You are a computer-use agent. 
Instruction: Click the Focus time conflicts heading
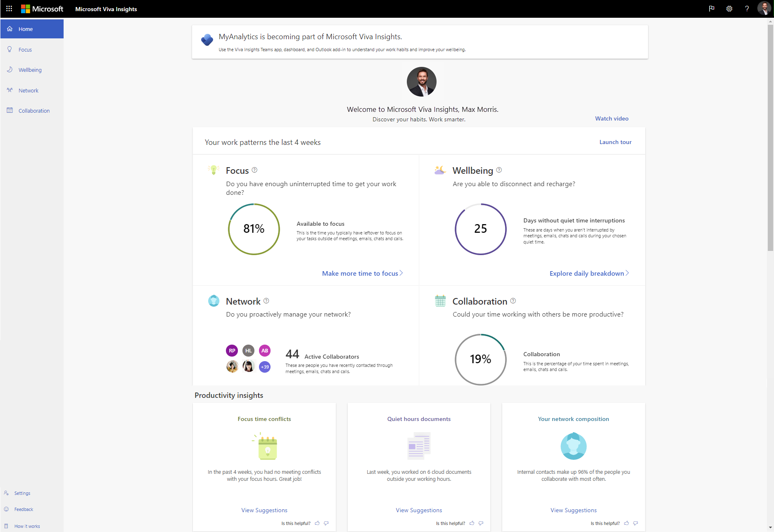[x=264, y=419]
